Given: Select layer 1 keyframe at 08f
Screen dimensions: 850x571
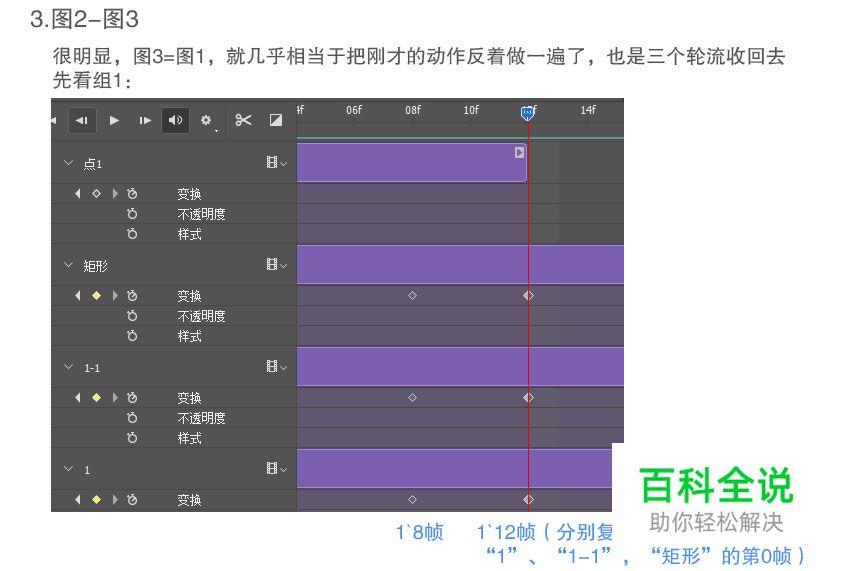Looking at the screenshot, I should [x=413, y=499].
